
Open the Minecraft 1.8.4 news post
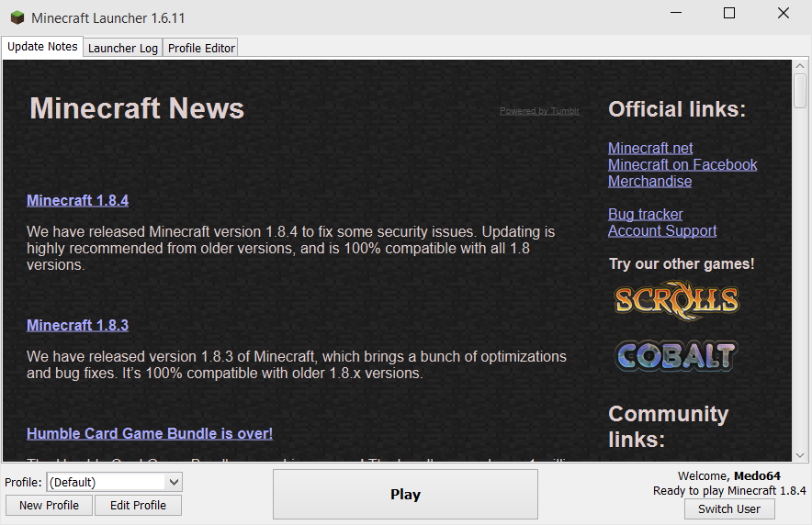pos(77,200)
